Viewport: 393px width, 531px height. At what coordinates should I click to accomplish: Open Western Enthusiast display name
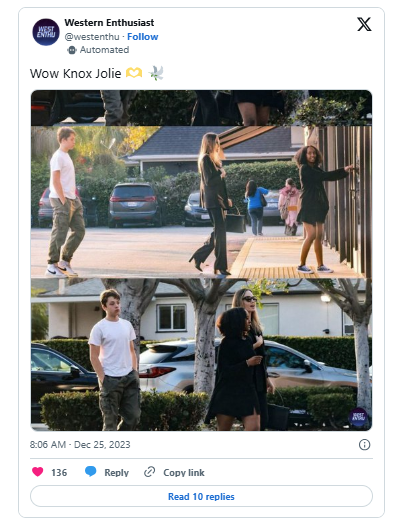tap(109, 23)
